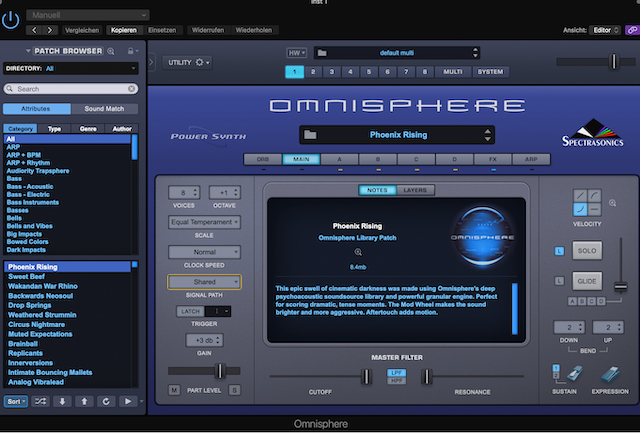The width and height of the screenshot is (640, 433).
Task: Toggle the GLIDE button
Action: click(x=587, y=281)
